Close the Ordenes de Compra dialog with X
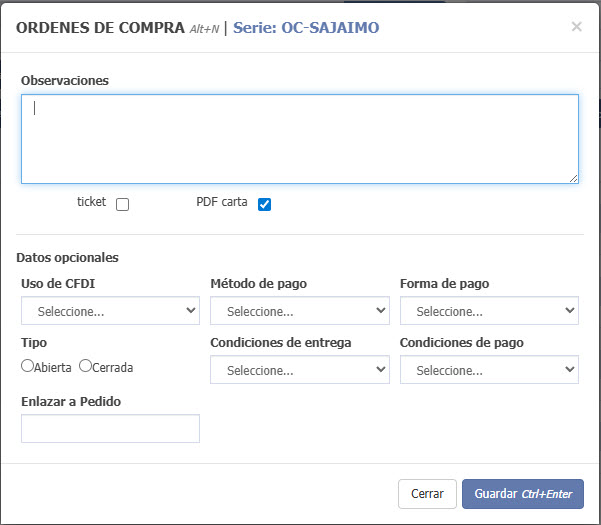Image resolution: width=601 pixels, height=525 pixels. [x=576, y=27]
